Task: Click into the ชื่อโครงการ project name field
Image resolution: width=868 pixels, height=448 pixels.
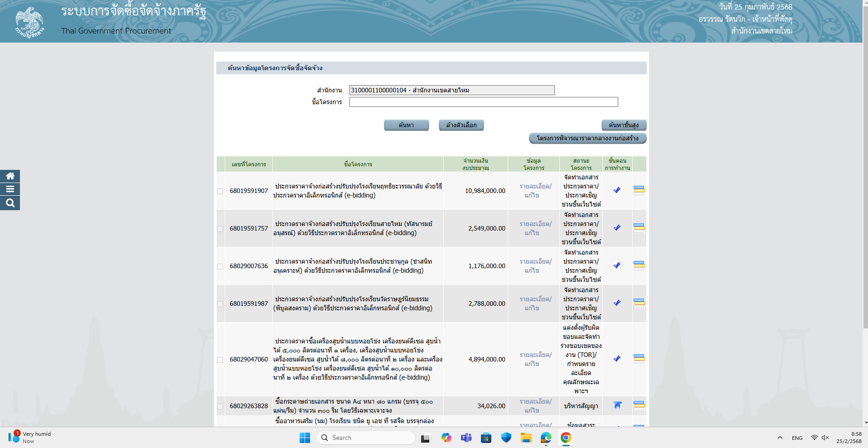Action: (x=483, y=102)
